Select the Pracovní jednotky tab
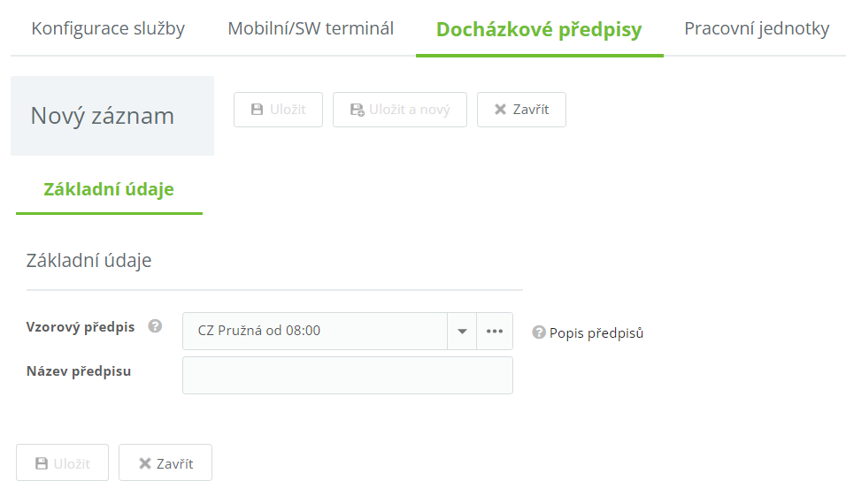The height and width of the screenshot is (504, 846). (x=757, y=28)
